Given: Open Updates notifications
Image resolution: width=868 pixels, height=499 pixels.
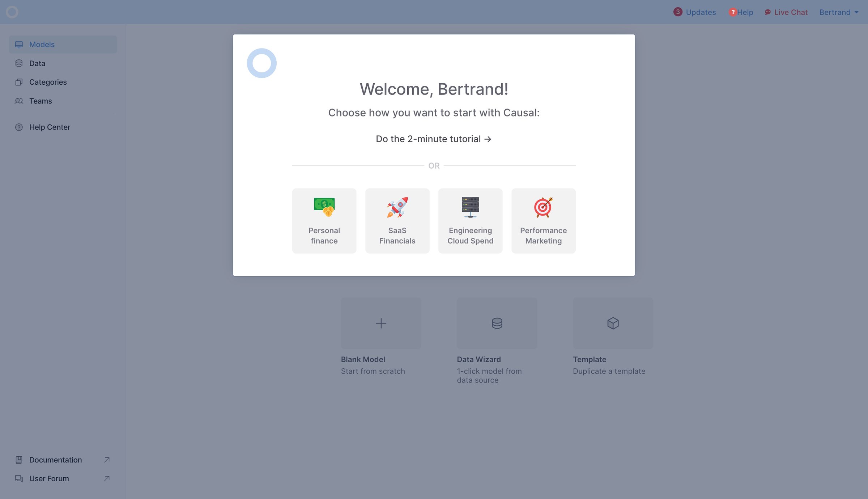Looking at the screenshot, I should tap(694, 12).
